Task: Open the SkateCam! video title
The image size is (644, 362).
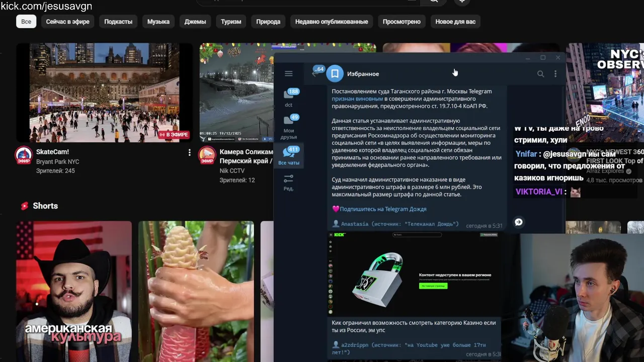Action: click(x=52, y=152)
